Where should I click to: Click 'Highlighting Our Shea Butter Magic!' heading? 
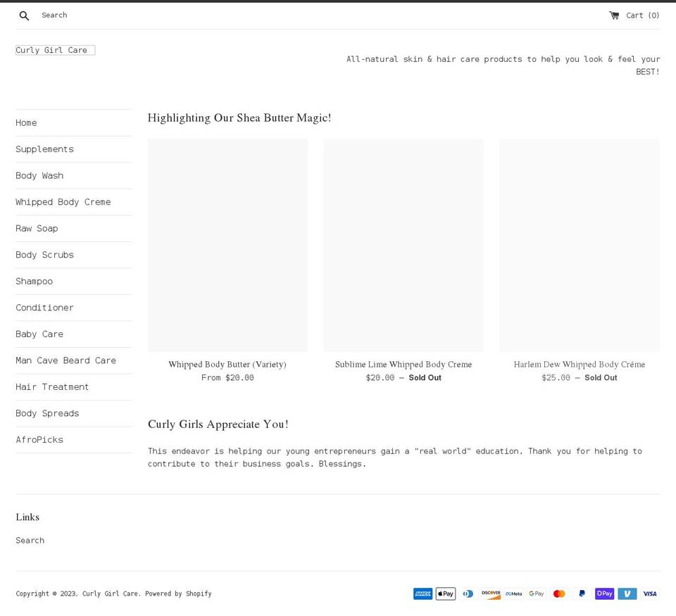click(x=239, y=118)
